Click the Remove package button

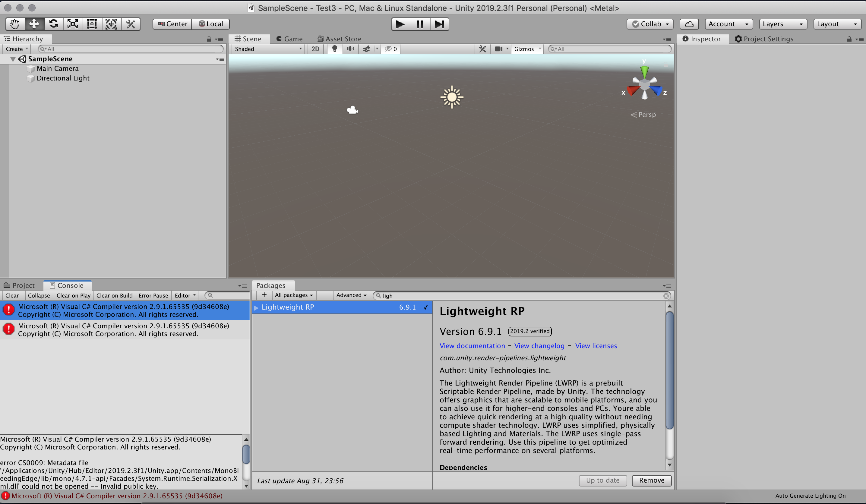coord(651,480)
